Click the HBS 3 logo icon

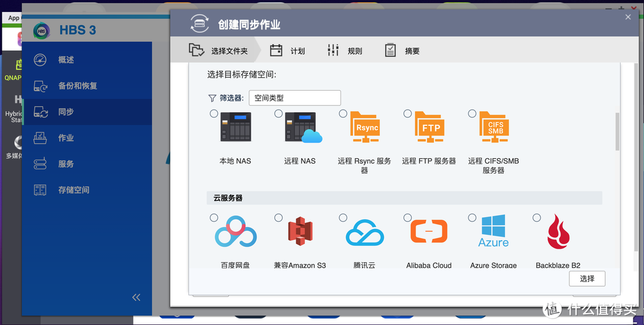(42, 31)
